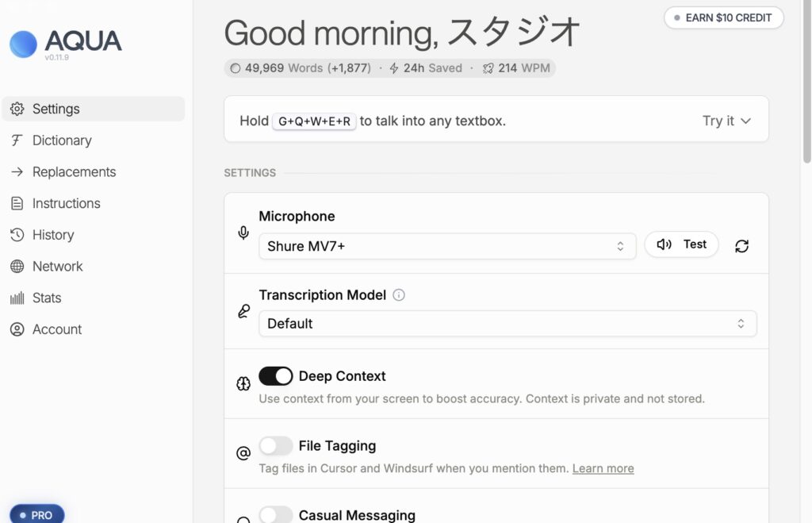Open the Transcription Model Default dropdown
812x523 pixels.
tap(507, 324)
